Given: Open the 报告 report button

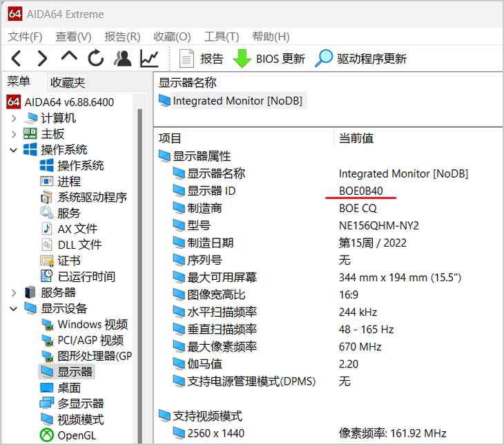Looking at the screenshot, I should pyautogui.click(x=201, y=59).
